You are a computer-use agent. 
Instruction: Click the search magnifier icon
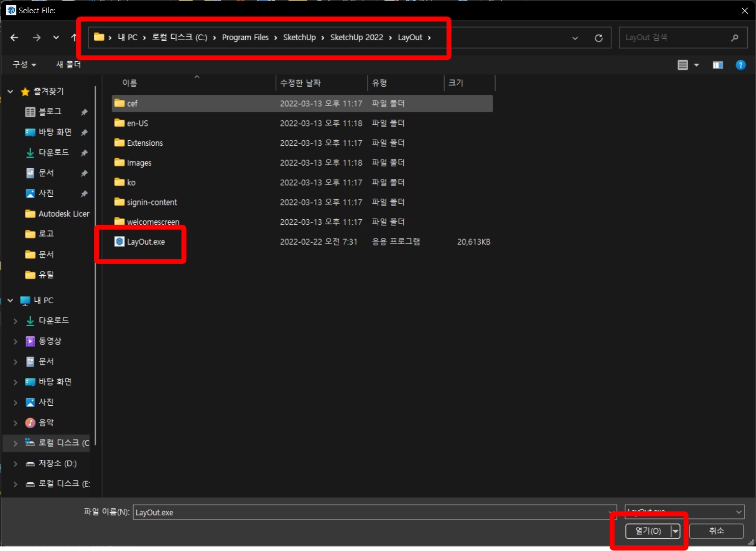tap(735, 37)
